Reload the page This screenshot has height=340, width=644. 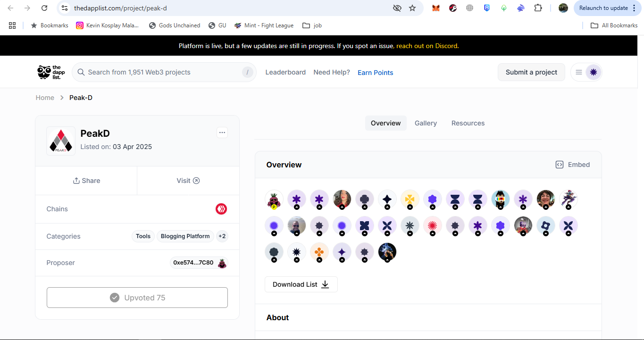44,8
